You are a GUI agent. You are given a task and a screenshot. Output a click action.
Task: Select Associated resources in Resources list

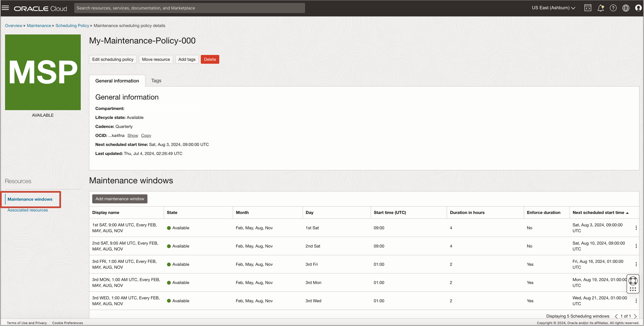click(27, 210)
